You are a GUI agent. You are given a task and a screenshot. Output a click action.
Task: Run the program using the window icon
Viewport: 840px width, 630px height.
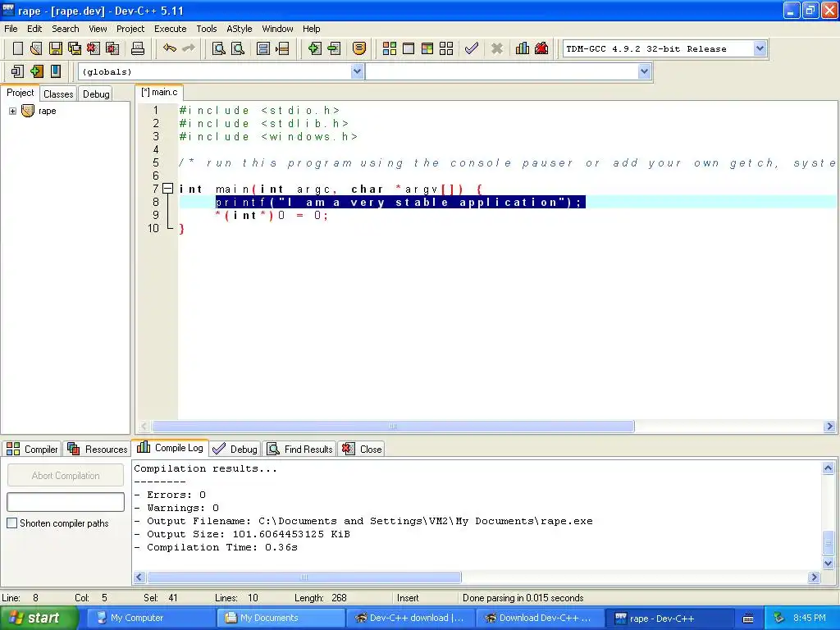(409, 48)
